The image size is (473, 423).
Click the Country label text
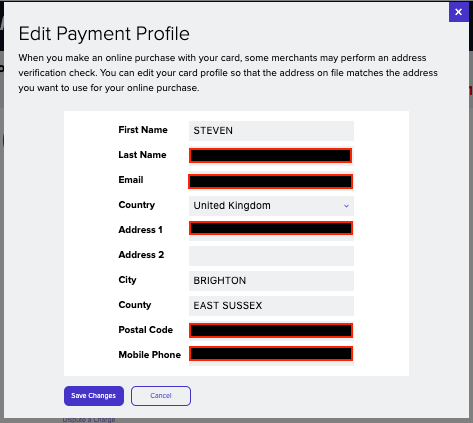point(137,205)
